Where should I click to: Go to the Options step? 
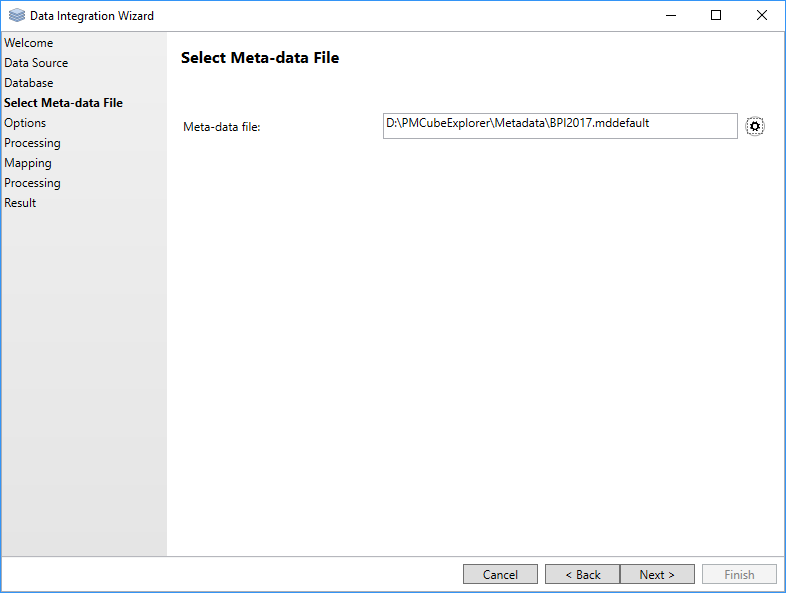(x=25, y=123)
